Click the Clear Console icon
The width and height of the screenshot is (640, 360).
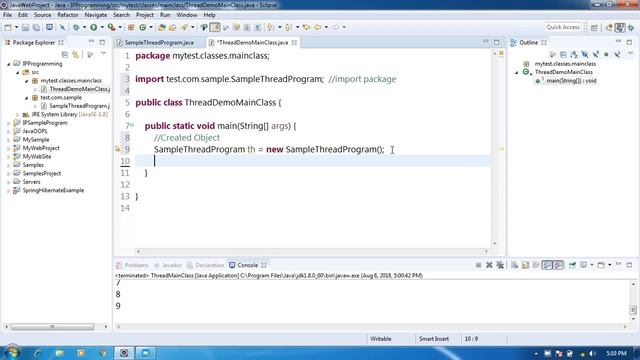(514, 265)
